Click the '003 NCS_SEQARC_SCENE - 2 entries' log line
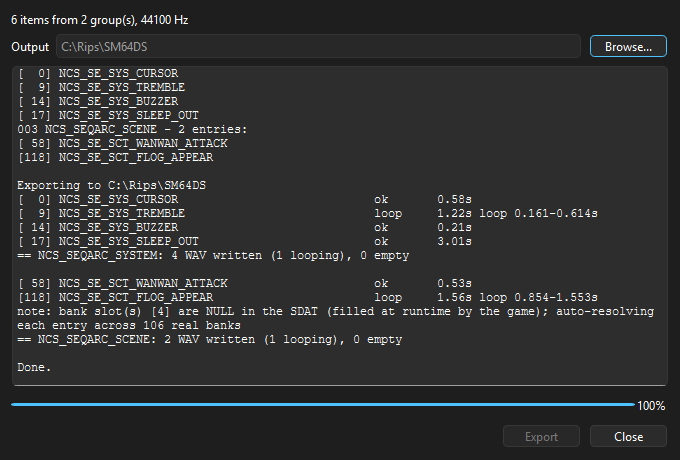This screenshot has height=460, width=680. click(132, 129)
